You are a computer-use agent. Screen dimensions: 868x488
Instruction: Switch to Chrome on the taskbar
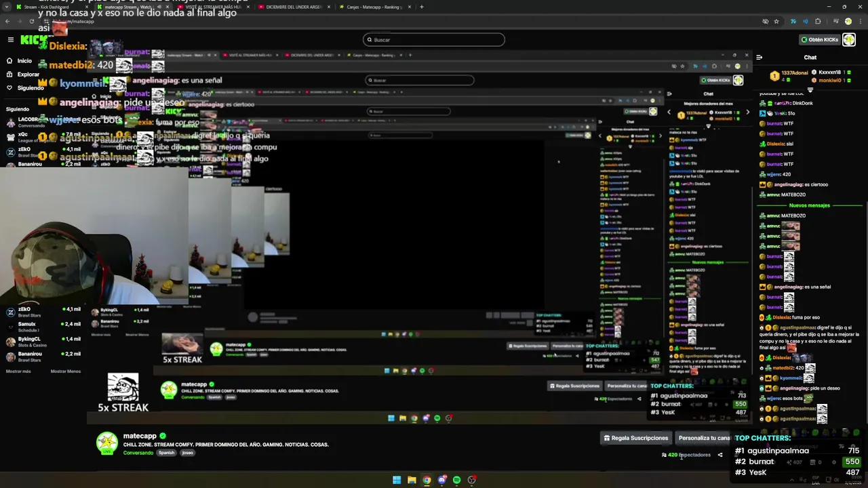coord(427,480)
